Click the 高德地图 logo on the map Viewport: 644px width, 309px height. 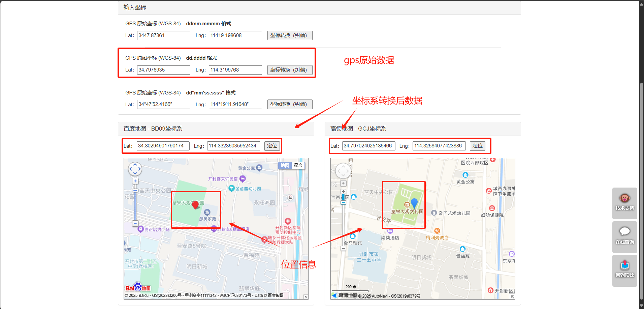coord(345,295)
